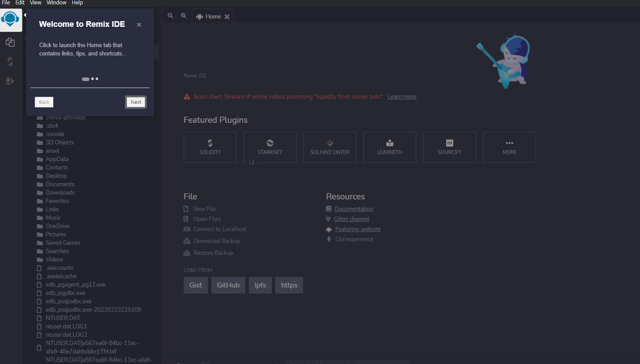
Task: Close the Home tab with X
Action: pos(227,16)
